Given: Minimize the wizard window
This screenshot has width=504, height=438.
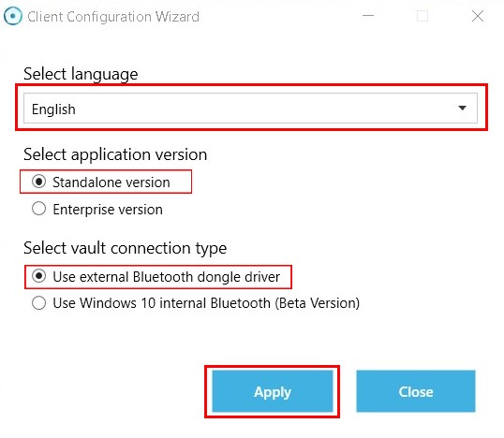Looking at the screenshot, I should (x=368, y=16).
